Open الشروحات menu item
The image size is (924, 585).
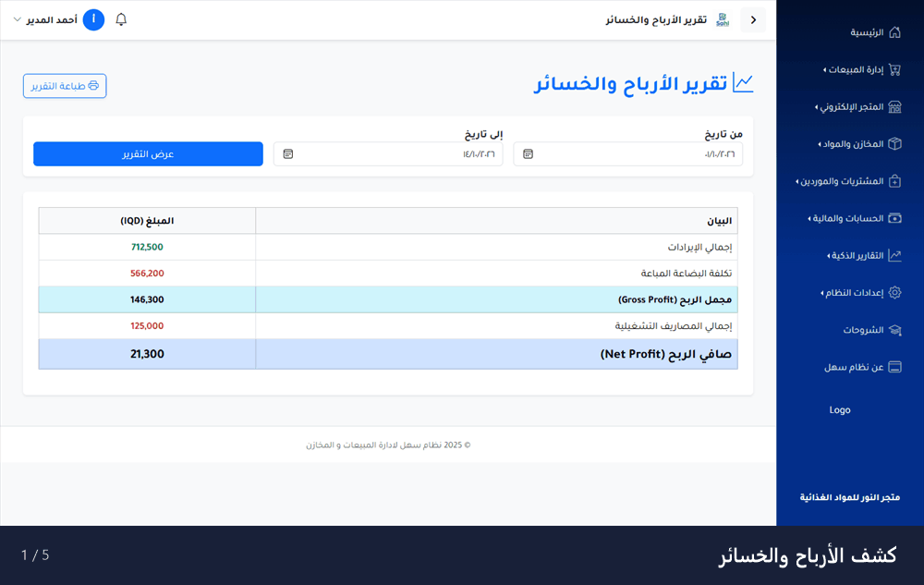point(863,330)
